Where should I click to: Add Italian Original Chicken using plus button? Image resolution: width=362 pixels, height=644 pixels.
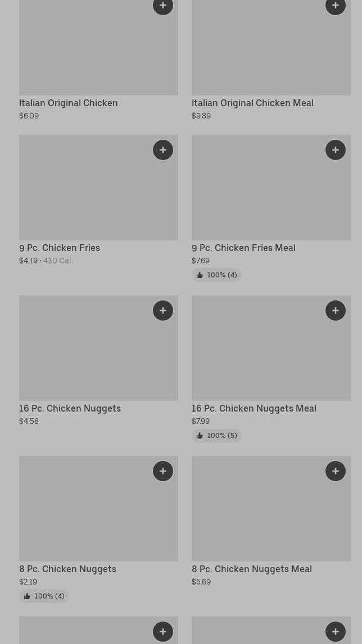tap(163, 6)
